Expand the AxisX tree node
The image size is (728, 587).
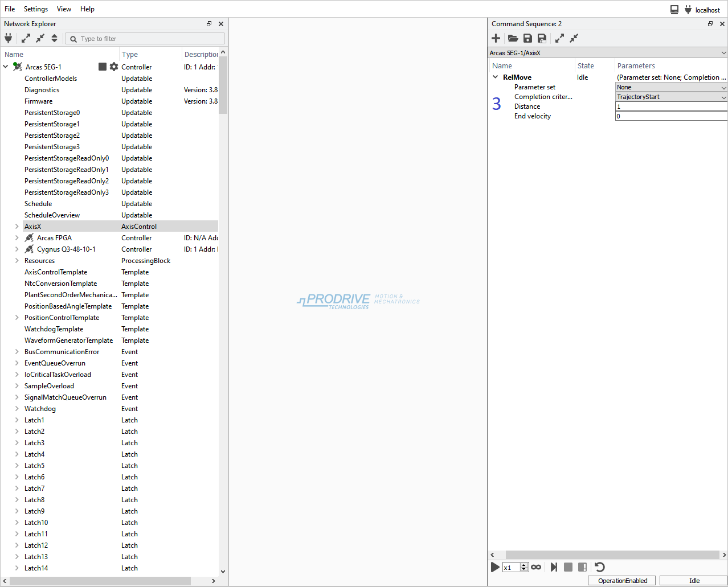17,227
